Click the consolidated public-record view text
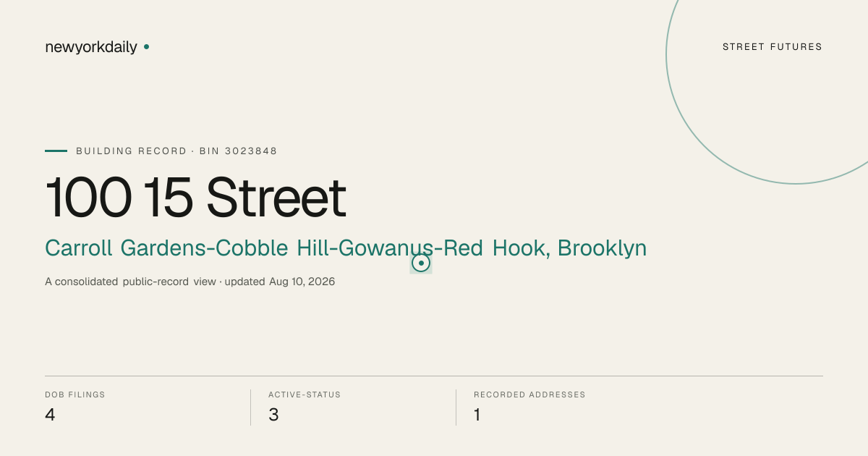This screenshot has width=868, height=456. 130,282
